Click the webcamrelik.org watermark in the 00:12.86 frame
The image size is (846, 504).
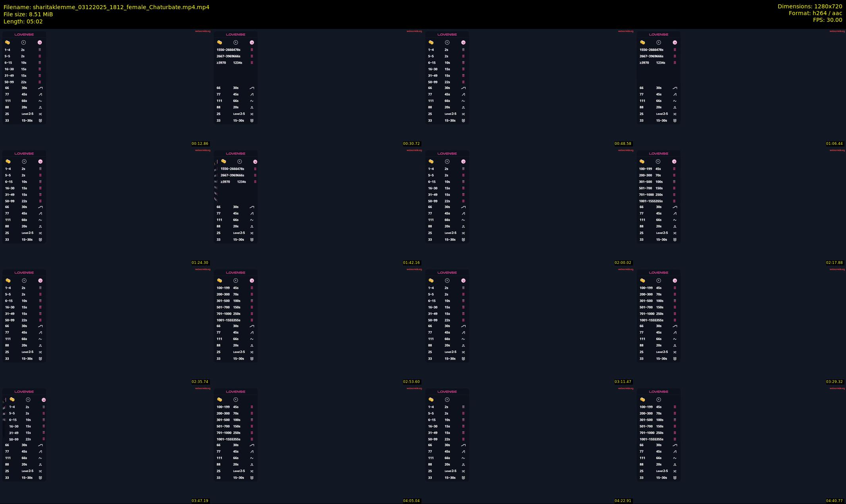[203, 31]
